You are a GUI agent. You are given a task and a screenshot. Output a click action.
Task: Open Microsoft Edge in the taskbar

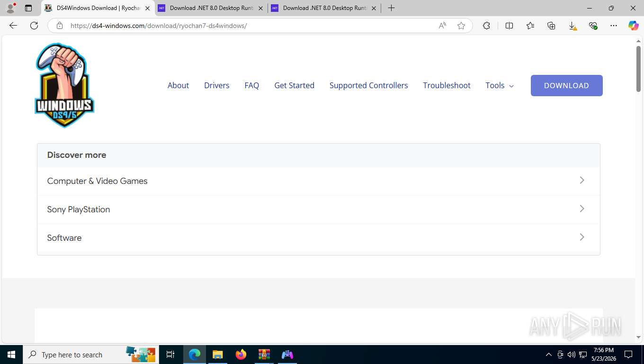click(195, 355)
